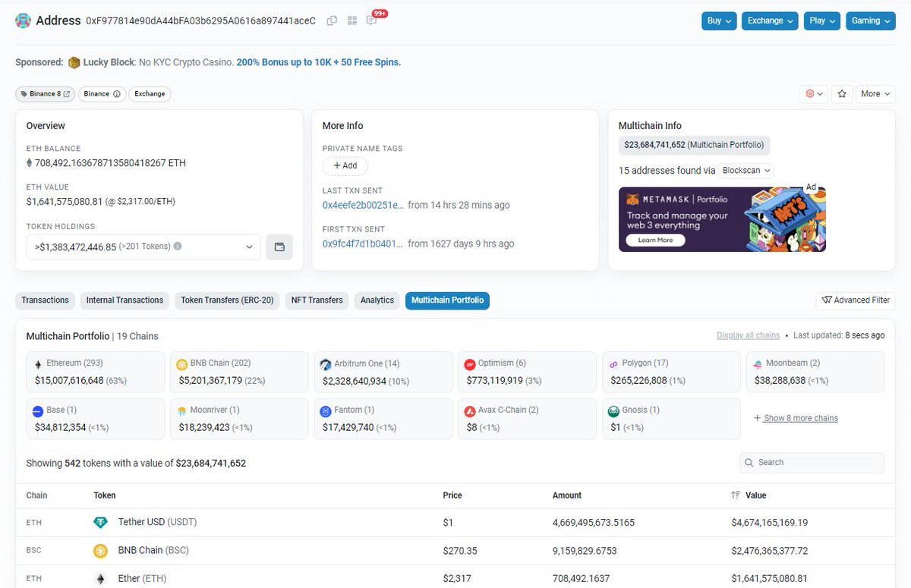The image size is (911, 588).
Task: Click the Add private name tag button
Action: pyautogui.click(x=345, y=165)
